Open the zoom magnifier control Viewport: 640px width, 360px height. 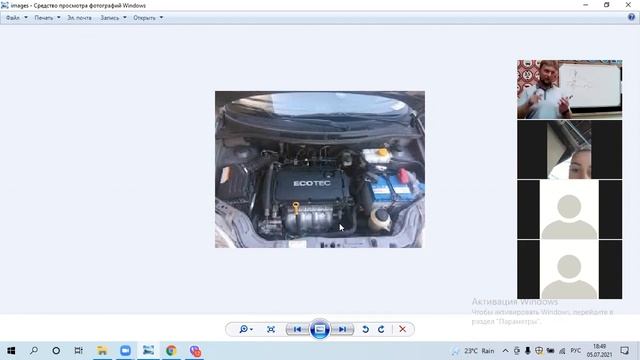coord(244,329)
